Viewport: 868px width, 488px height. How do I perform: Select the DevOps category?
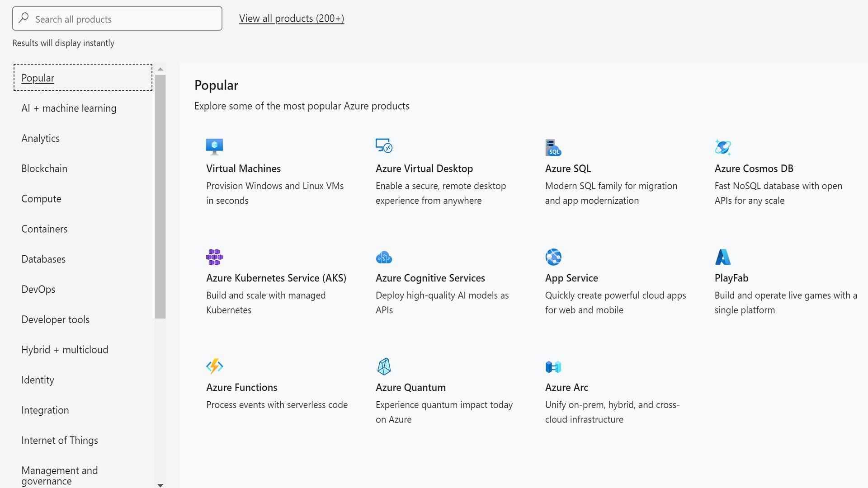[x=38, y=289]
